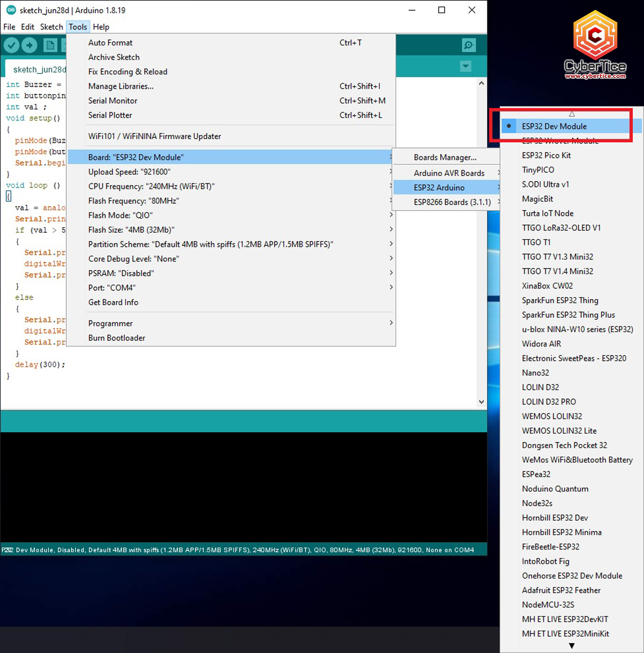Open Boards Manager
The width and height of the screenshot is (644, 653).
pyautogui.click(x=445, y=158)
